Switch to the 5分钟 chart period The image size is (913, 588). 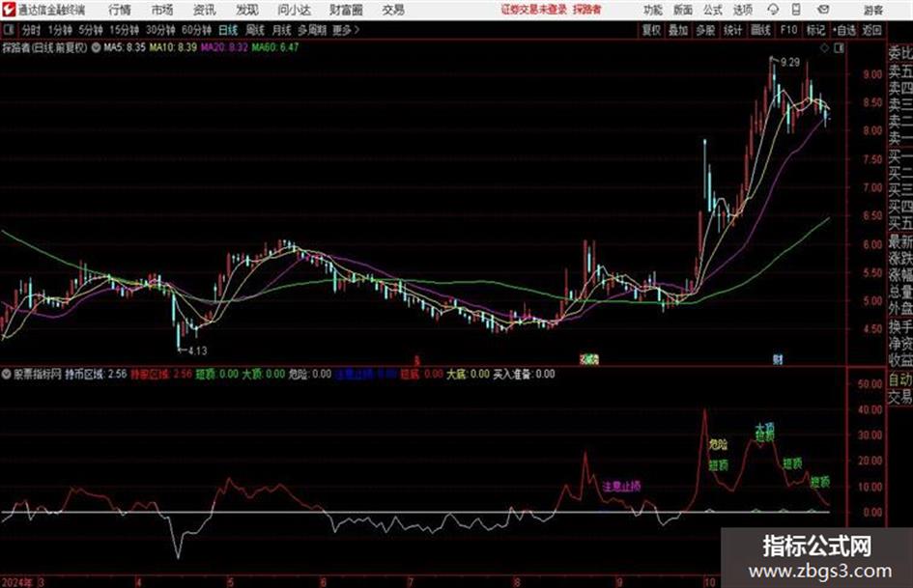[91, 30]
